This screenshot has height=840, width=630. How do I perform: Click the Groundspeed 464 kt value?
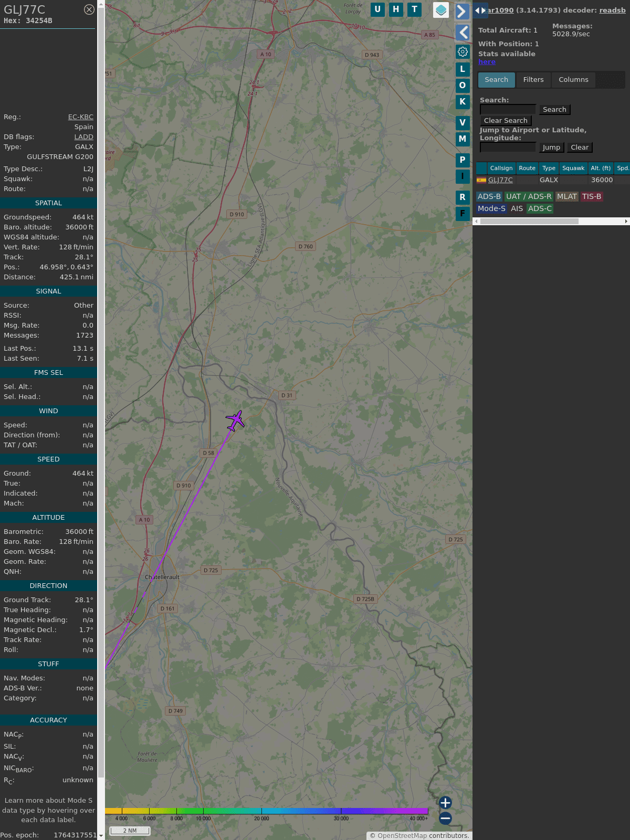[x=83, y=217]
